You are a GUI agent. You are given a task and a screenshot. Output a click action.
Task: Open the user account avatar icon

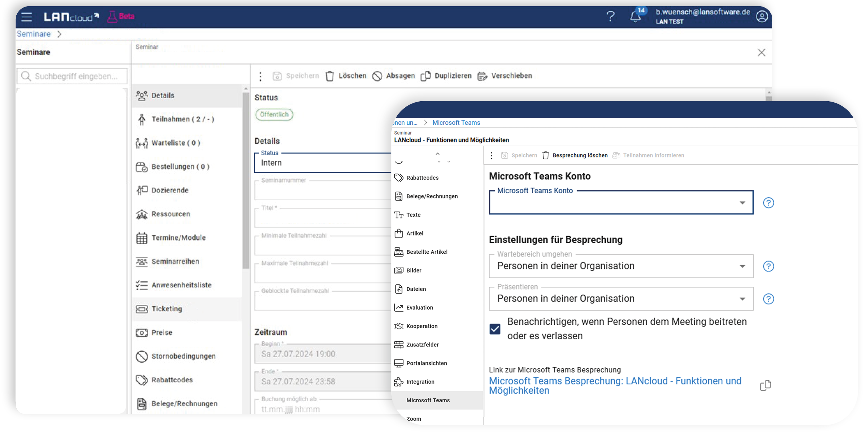(x=762, y=16)
